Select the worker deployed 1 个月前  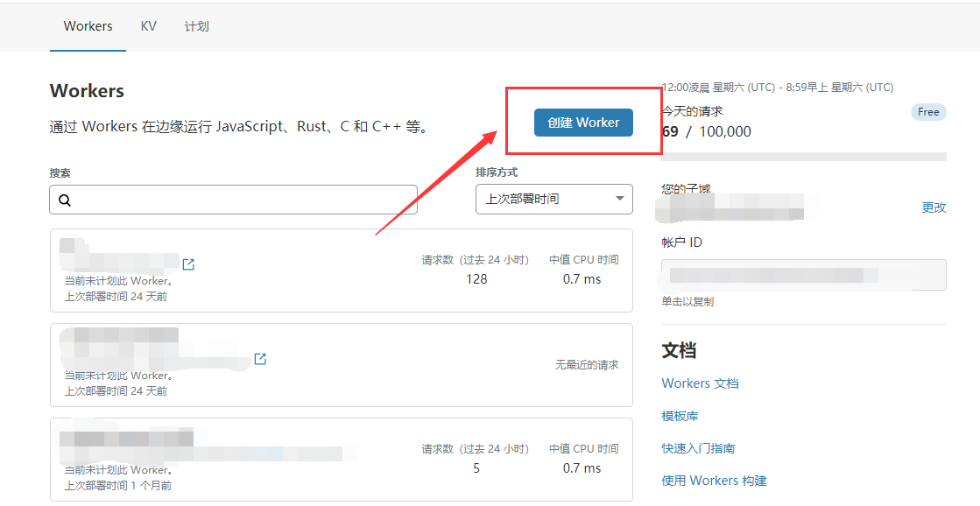[x=341, y=460]
